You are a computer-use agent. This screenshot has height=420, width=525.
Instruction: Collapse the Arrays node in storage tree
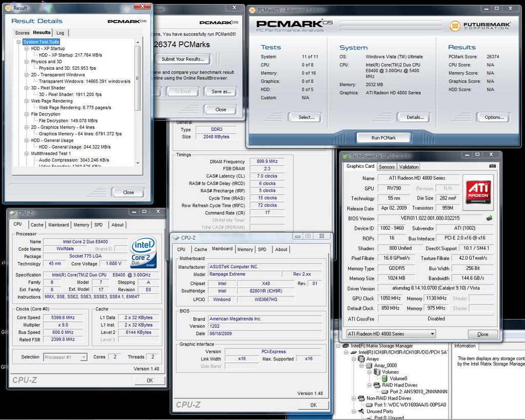point(354,359)
